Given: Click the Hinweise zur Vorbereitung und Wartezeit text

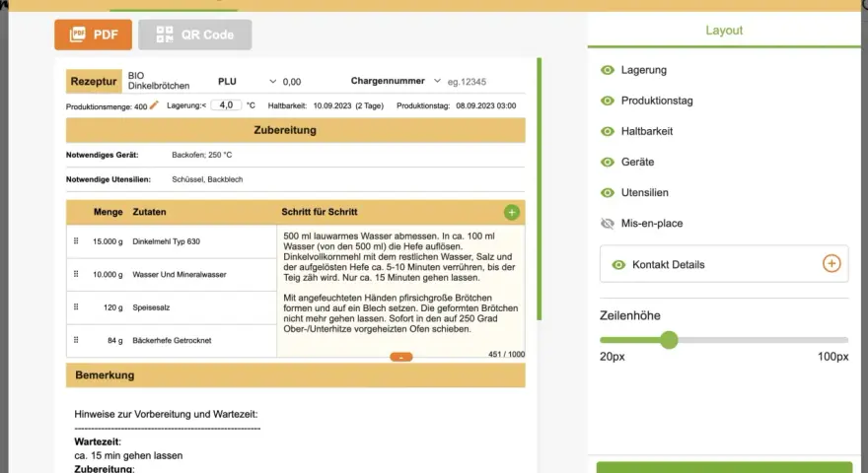Looking at the screenshot, I should pos(166,414).
